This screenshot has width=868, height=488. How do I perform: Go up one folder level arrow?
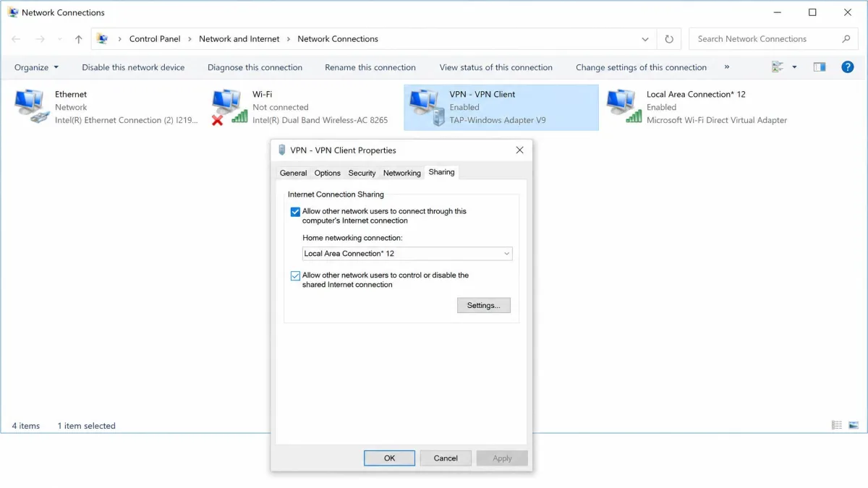click(79, 39)
